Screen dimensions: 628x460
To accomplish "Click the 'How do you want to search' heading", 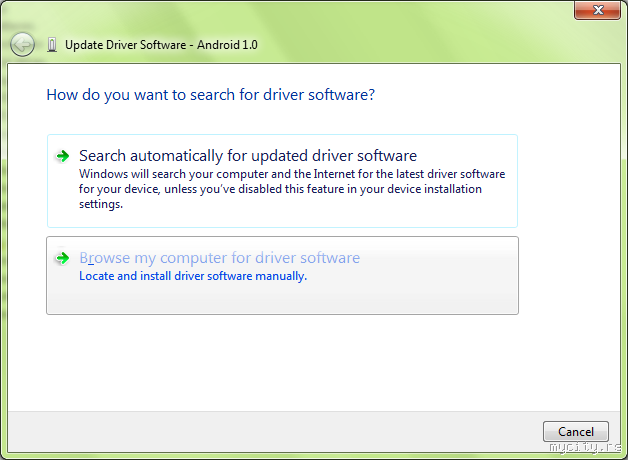I will pyautogui.click(x=211, y=95).
